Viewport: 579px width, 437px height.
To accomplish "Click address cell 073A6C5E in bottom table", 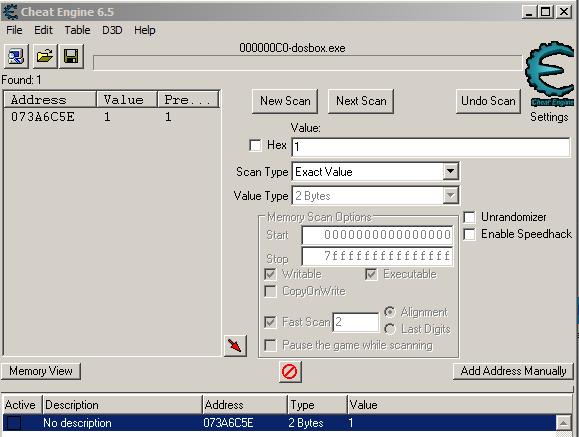I will point(228,423).
